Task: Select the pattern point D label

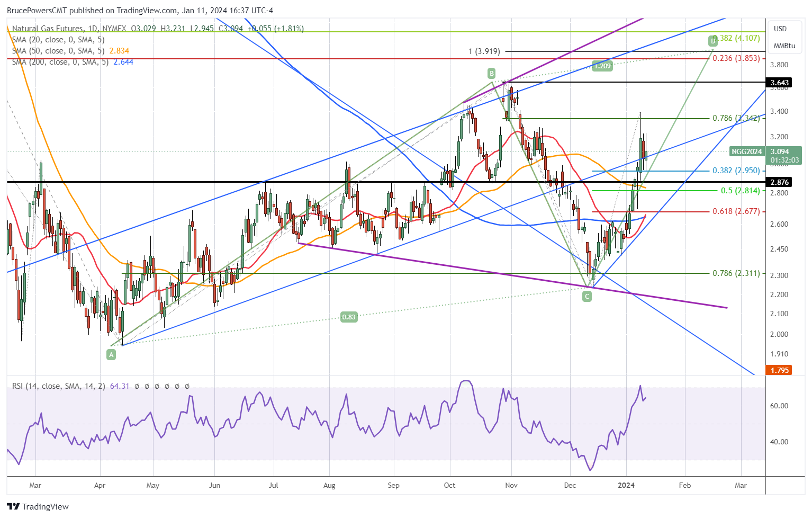Action: pyautogui.click(x=713, y=41)
